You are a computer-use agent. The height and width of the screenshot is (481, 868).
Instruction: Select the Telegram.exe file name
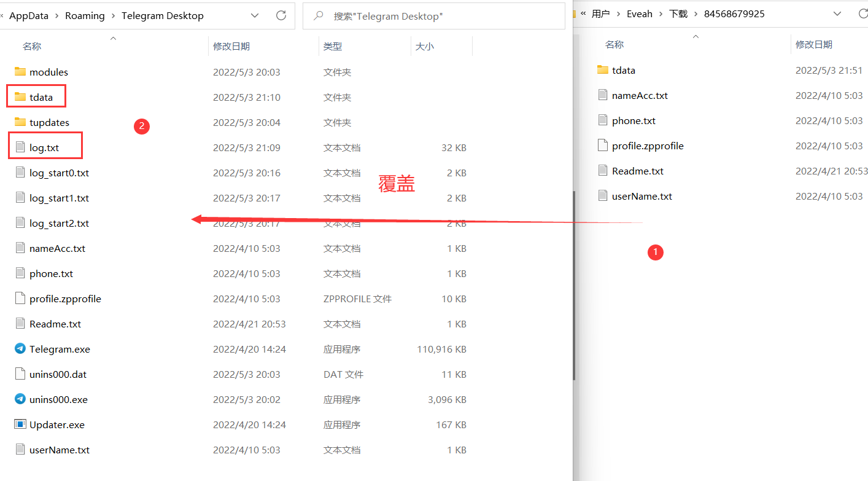[x=60, y=349]
